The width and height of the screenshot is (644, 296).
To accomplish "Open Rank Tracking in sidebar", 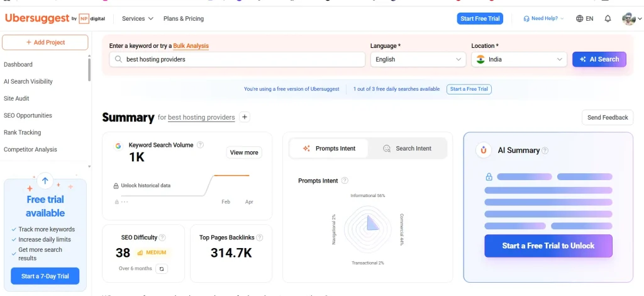I will click(22, 132).
